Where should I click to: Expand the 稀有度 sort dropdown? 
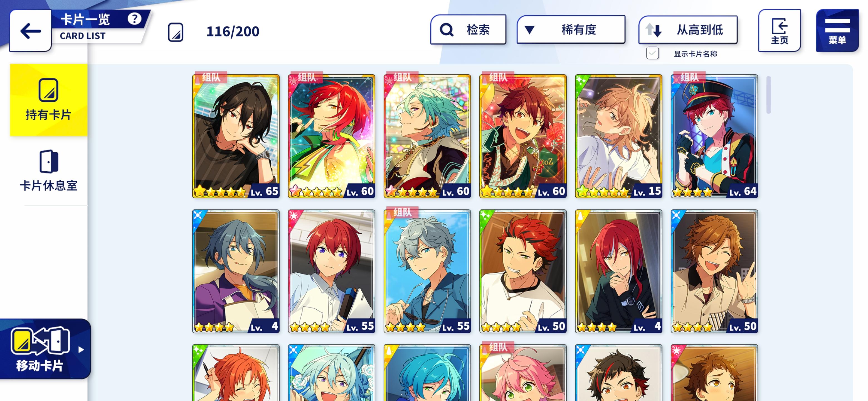571,30
